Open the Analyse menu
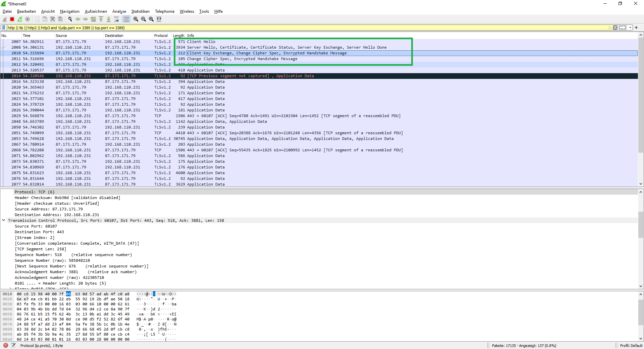This screenshot has width=644, height=349. pyautogui.click(x=119, y=11)
